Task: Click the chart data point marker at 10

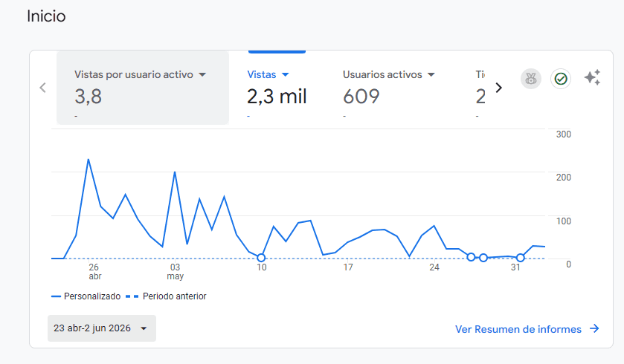Action: (x=261, y=258)
